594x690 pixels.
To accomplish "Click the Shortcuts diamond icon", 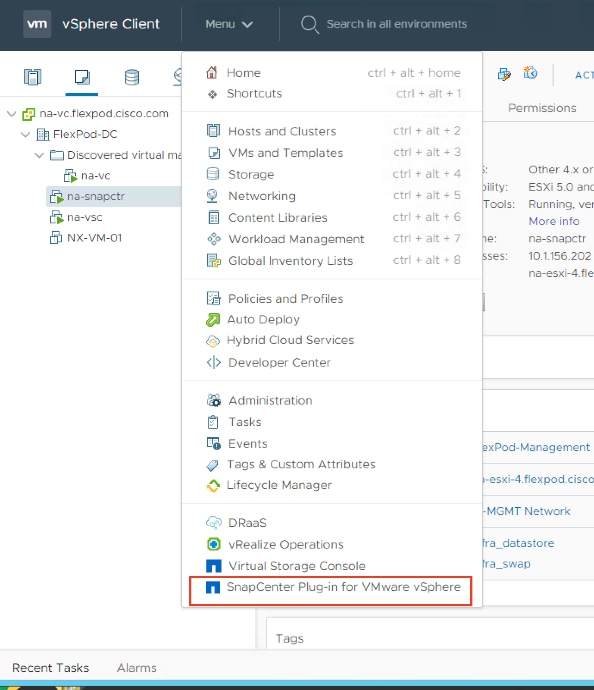I will tap(213, 94).
